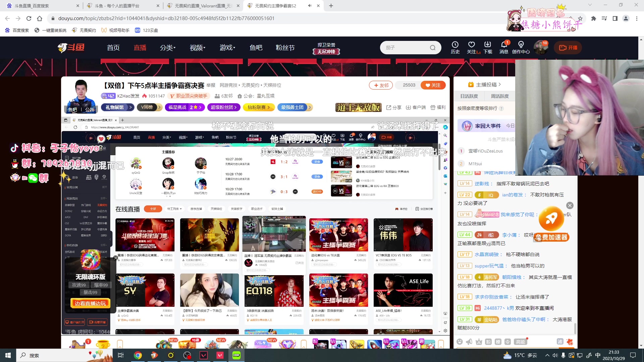The width and height of the screenshot is (644, 362).
Task: Close the rocket 免费加速器 popup
Action: coord(570,205)
